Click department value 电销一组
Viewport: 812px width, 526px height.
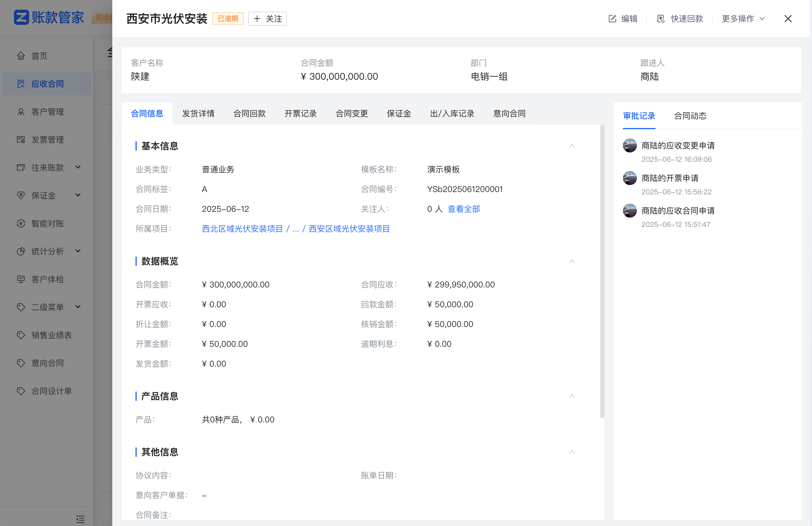489,77
